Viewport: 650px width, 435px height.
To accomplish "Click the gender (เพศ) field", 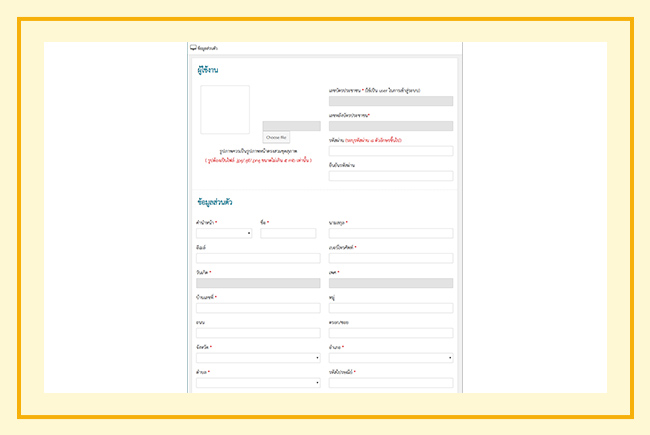I will [390, 283].
